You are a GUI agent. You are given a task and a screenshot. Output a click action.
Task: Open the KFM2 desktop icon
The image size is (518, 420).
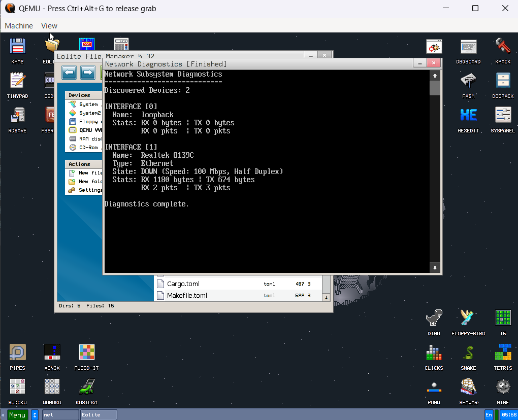[x=17, y=47]
